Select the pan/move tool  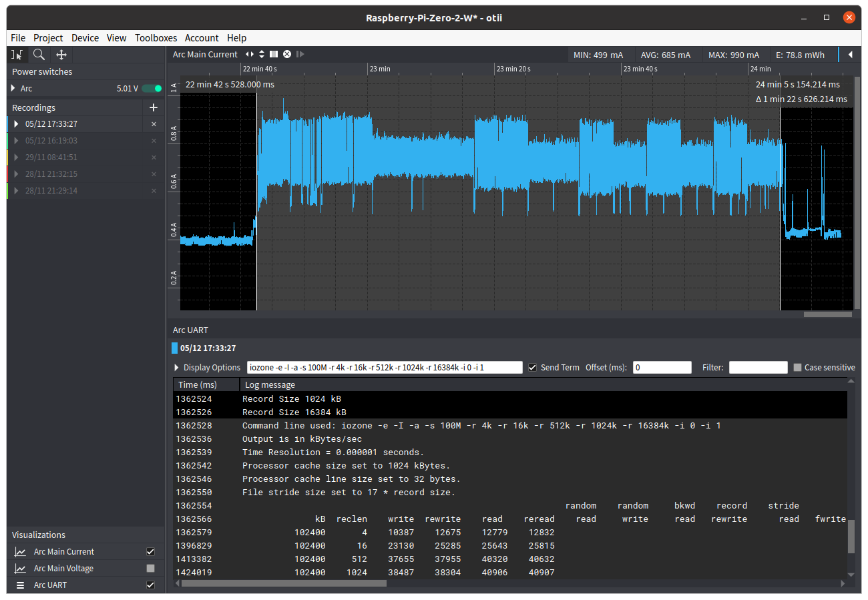pos(61,55)
